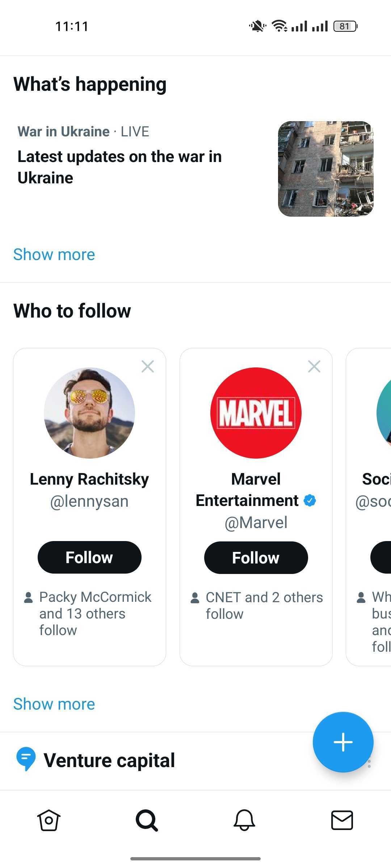Open the Ukraine war news thumbnail
The height and width of the screenshot is (868, 391).
click(x=325, y=169)
